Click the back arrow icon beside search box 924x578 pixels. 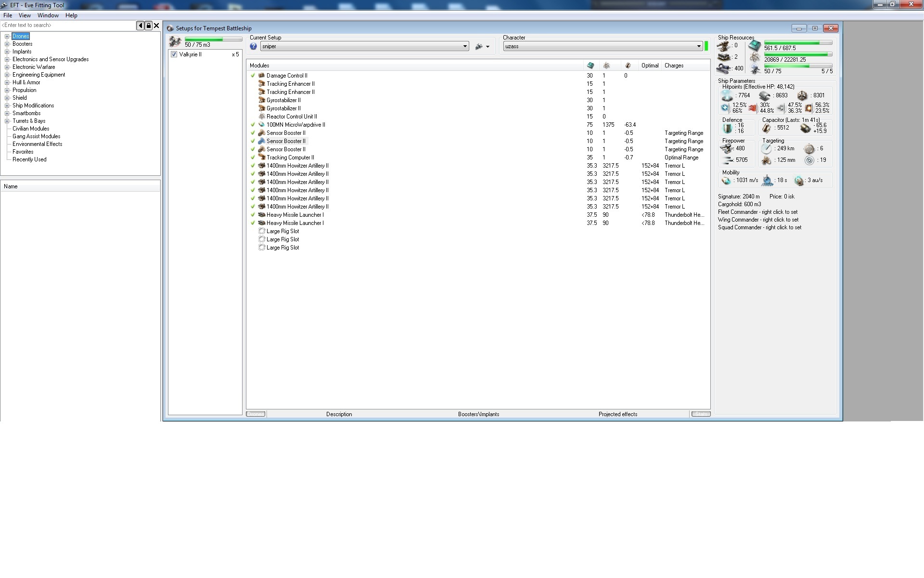coord(140,26)
